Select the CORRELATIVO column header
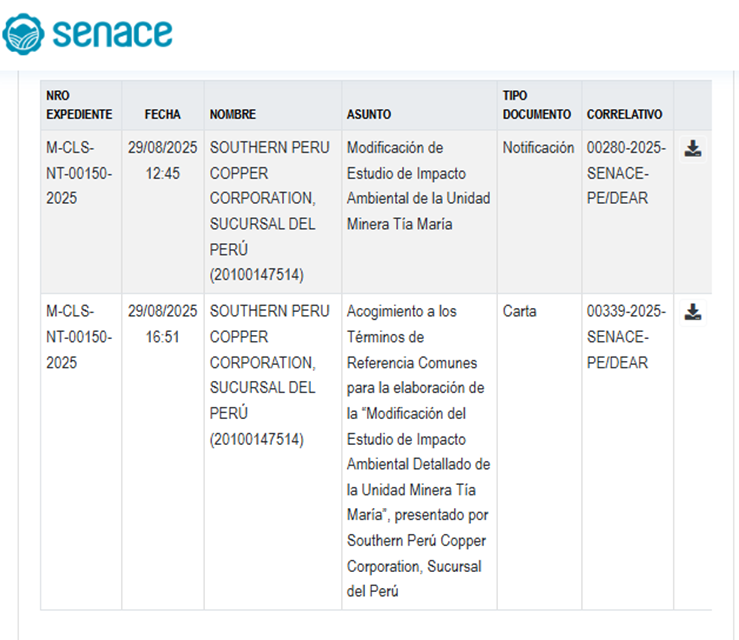 (x=624, y=115)
